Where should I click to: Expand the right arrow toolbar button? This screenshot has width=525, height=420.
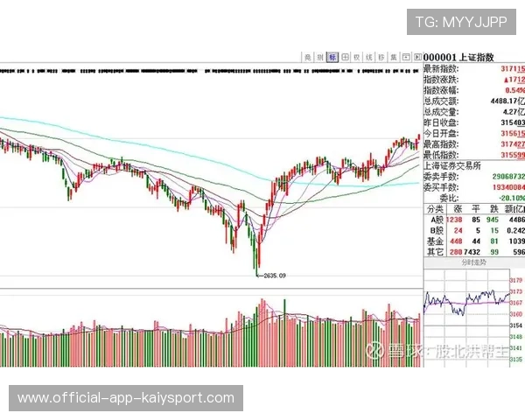tap(417, 56)
